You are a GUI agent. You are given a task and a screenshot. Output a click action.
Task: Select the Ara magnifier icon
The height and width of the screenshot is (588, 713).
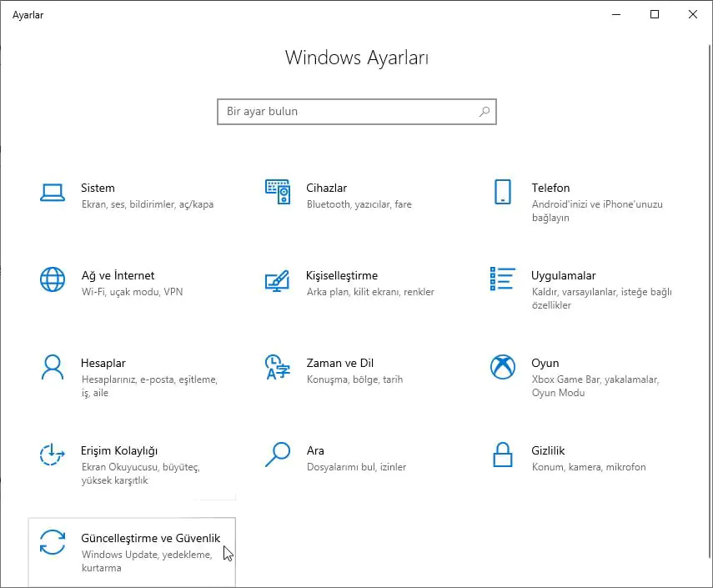pyautogui.click(x=277, y=455)
